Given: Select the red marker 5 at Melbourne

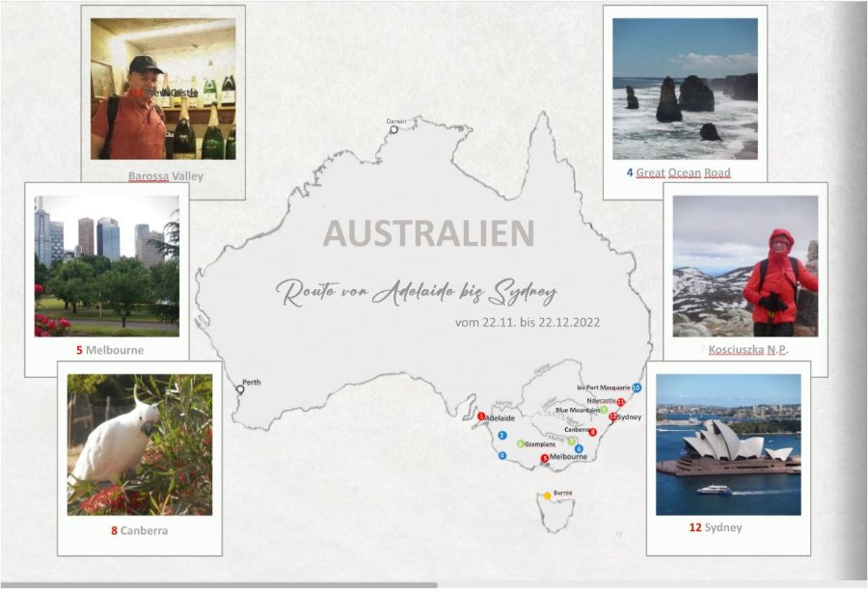Looking at the screenshot, I should (545, 458).
